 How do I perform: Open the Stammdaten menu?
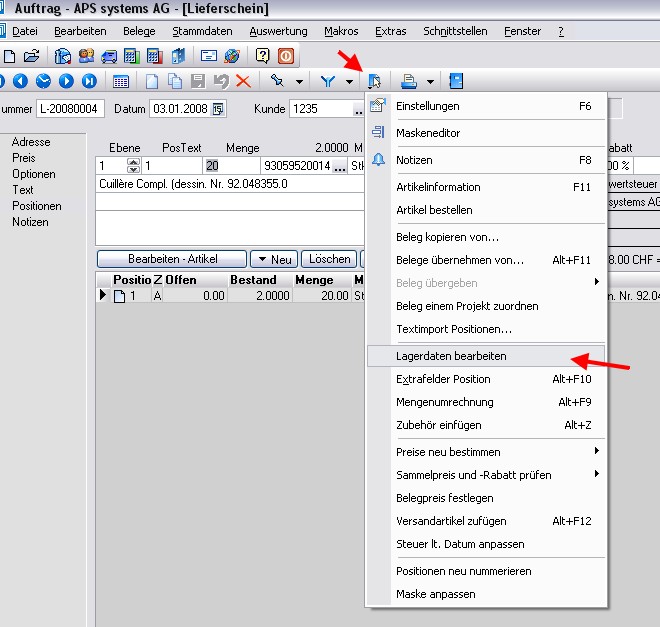[x=202, y=31]
